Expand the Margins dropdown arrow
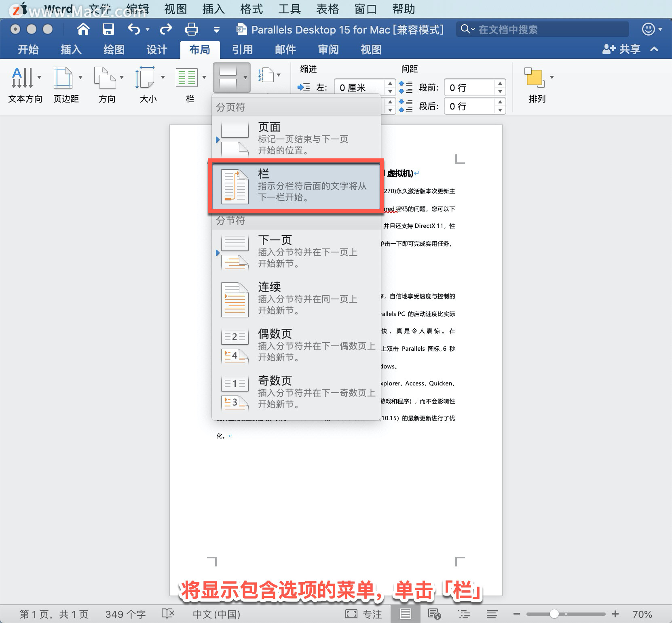Screen dimensions: 672x623 point(80,77)
